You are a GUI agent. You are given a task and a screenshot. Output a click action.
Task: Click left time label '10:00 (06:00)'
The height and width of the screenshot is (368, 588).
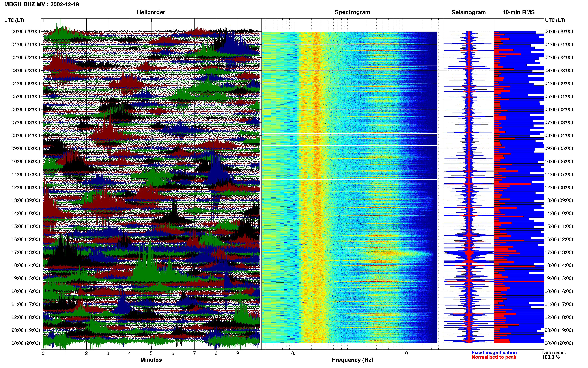[26, 161]
